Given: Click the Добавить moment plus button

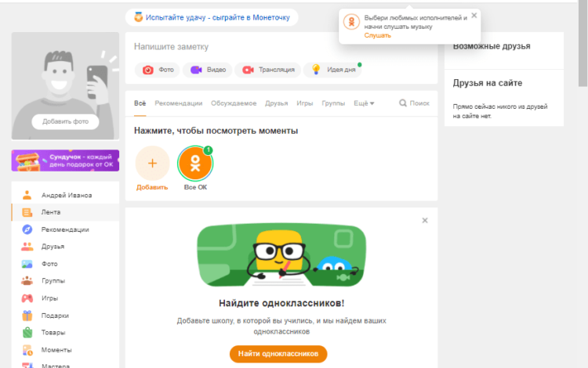Looking at the screenshot, I should pos(152,163).
